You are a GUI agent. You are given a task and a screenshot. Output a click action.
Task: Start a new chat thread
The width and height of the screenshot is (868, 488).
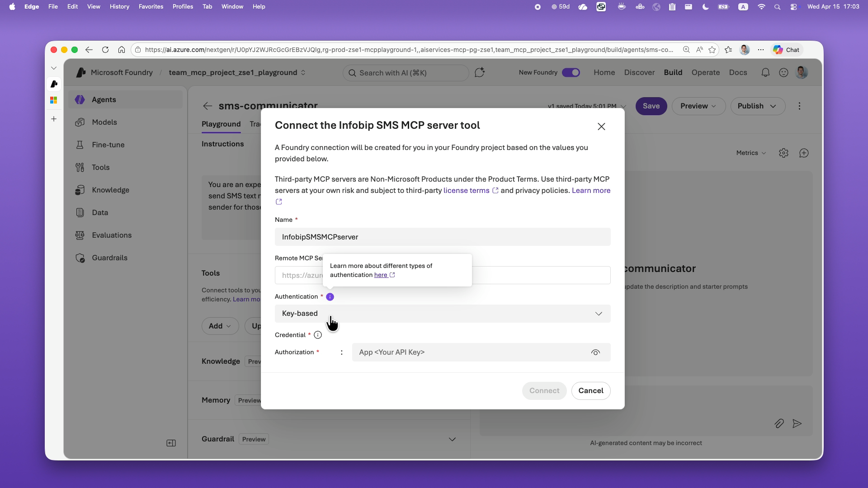[804, 153]
